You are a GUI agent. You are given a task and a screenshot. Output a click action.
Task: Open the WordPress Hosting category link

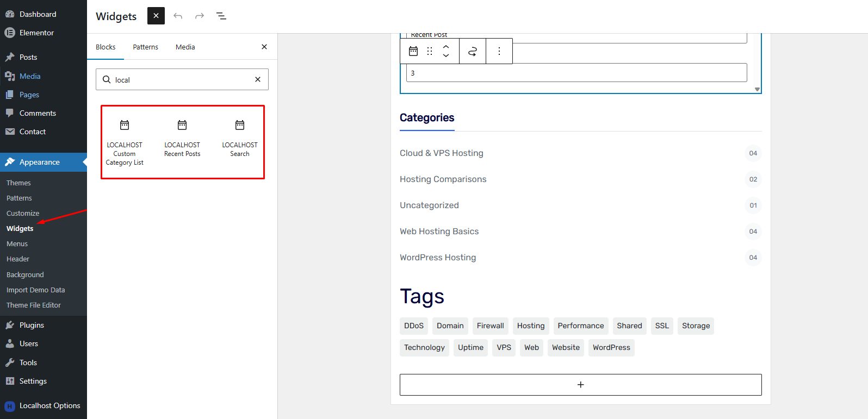pos(438,258)
